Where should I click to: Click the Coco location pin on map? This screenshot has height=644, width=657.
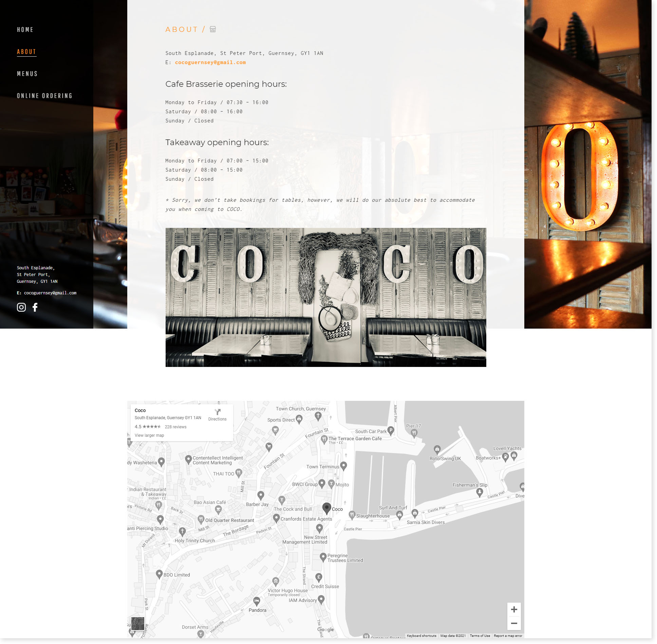326,508
